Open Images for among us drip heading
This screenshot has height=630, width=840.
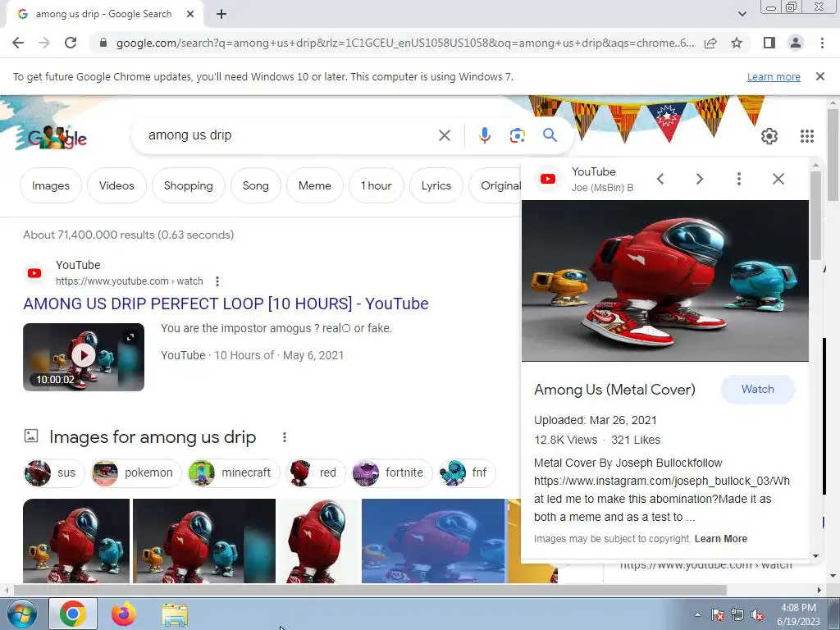153,437
